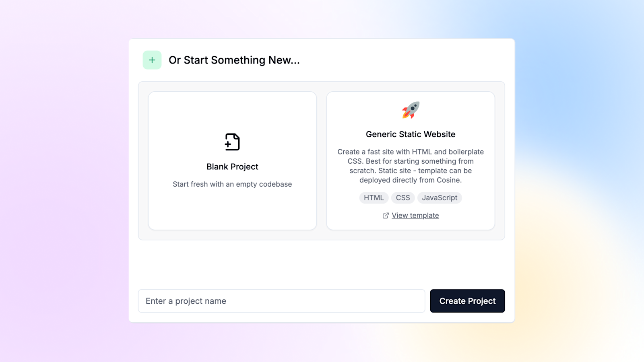Click the template description paragraph text
The image size is (644, 362).
[411, 166]
